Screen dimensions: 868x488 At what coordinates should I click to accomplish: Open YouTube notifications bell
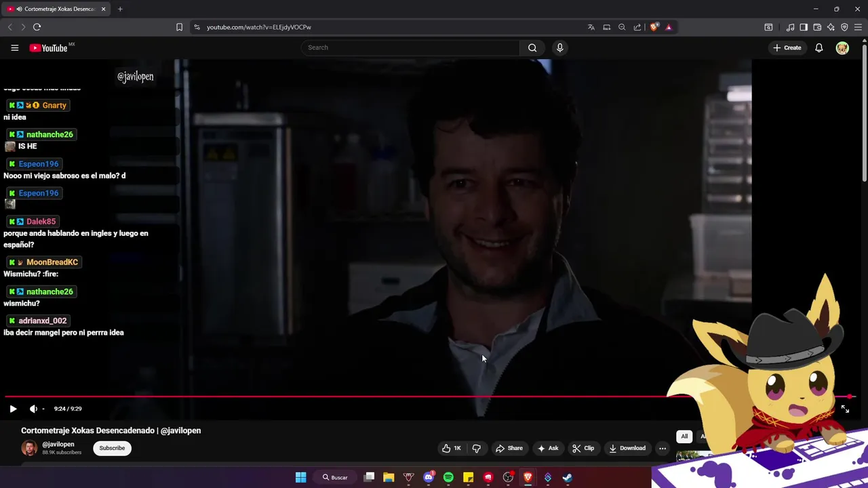[819, 47]
